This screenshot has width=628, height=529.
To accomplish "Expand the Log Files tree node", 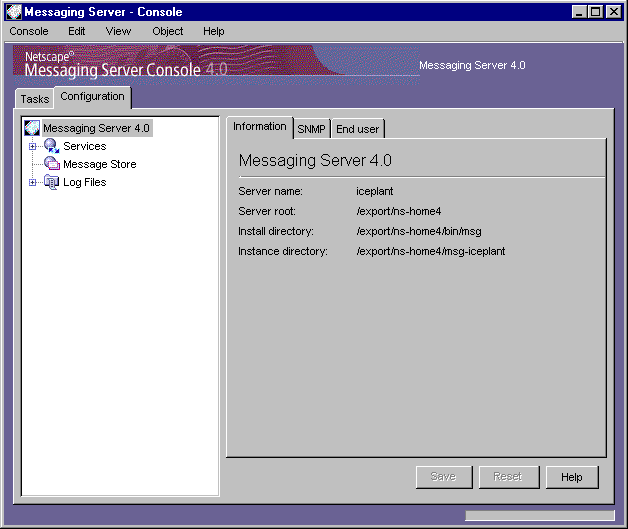I will [x=32, y=183].
